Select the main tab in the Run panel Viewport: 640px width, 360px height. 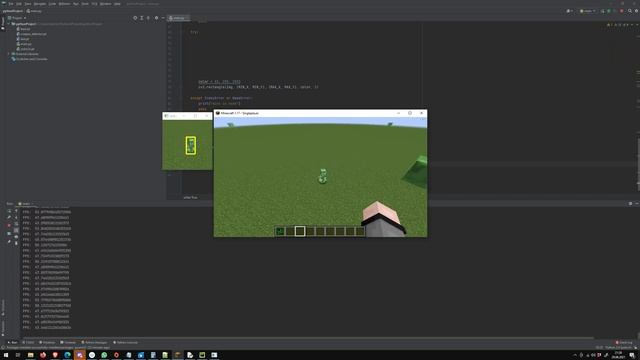coord(25,204)
